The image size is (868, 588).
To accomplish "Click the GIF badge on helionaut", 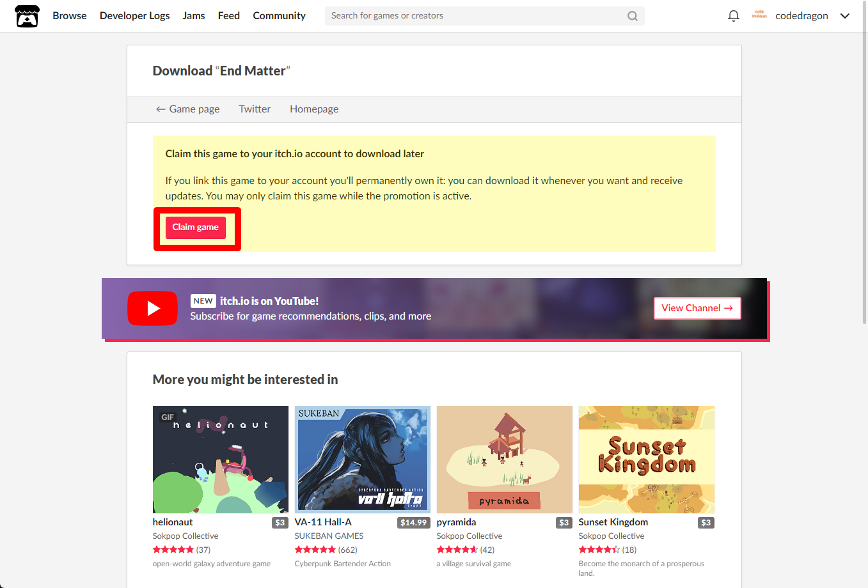I will click(x=168, y=417).
